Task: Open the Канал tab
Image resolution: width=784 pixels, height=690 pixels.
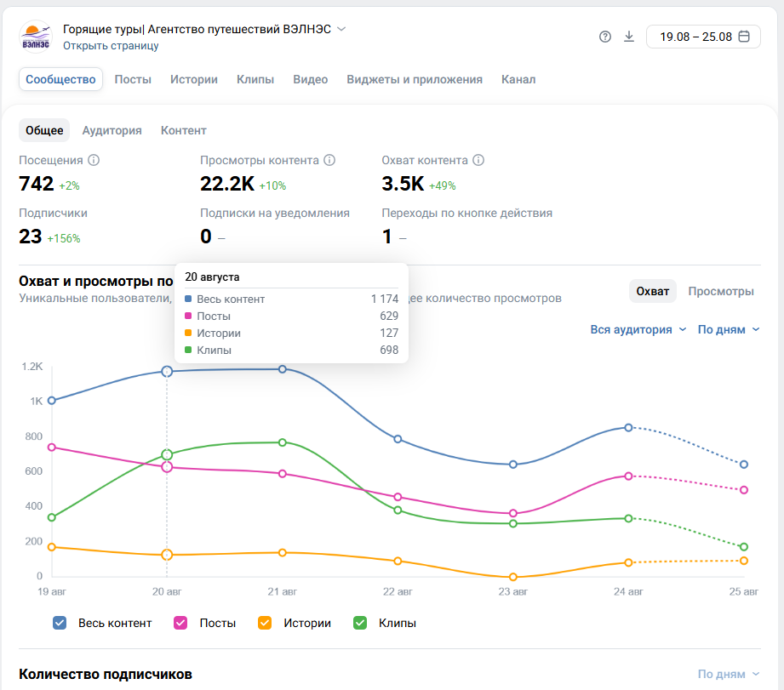Action: 518,79
